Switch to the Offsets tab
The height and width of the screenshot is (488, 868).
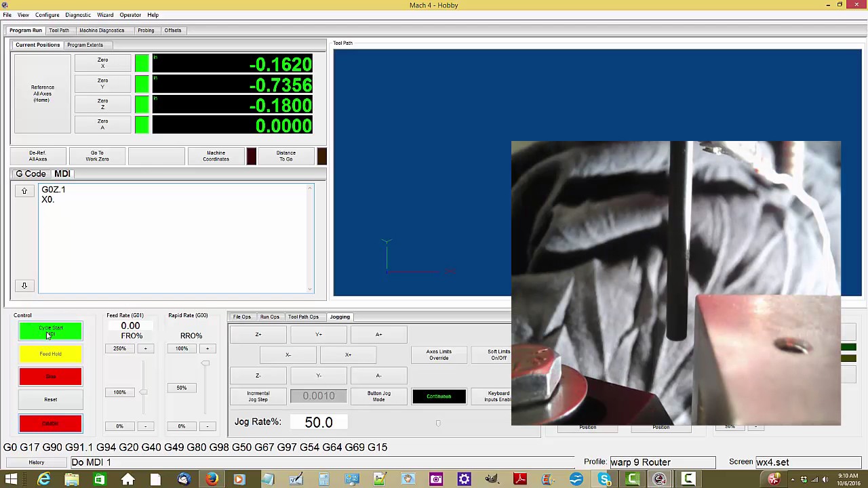[x=173, y=30]
